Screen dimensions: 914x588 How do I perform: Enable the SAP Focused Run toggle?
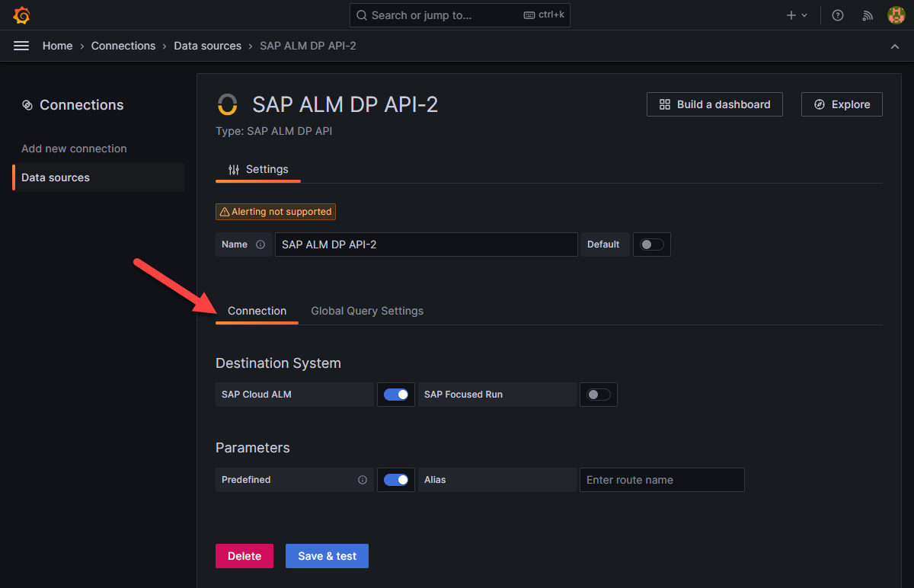click(x=599, y=395)
